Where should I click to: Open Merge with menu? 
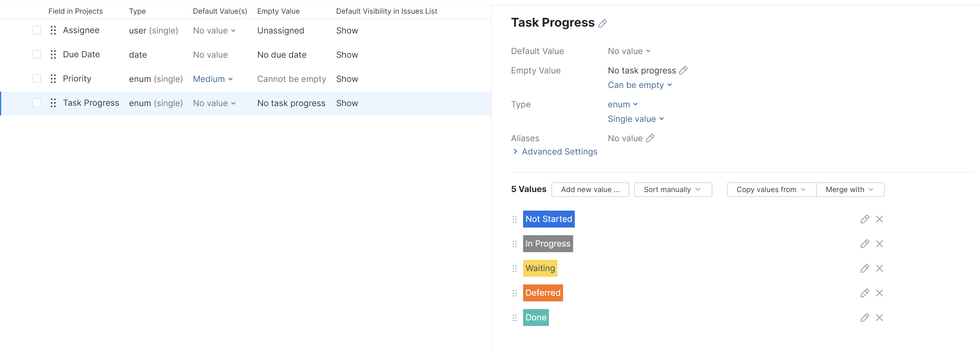pos(850,190)
